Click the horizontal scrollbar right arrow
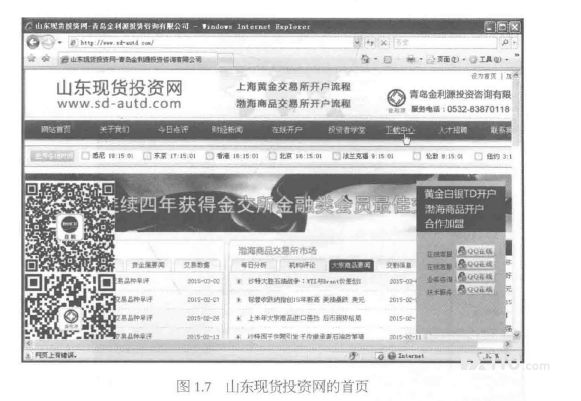The height and width of the screenshot is (401, 581). (x=508, y=344)
